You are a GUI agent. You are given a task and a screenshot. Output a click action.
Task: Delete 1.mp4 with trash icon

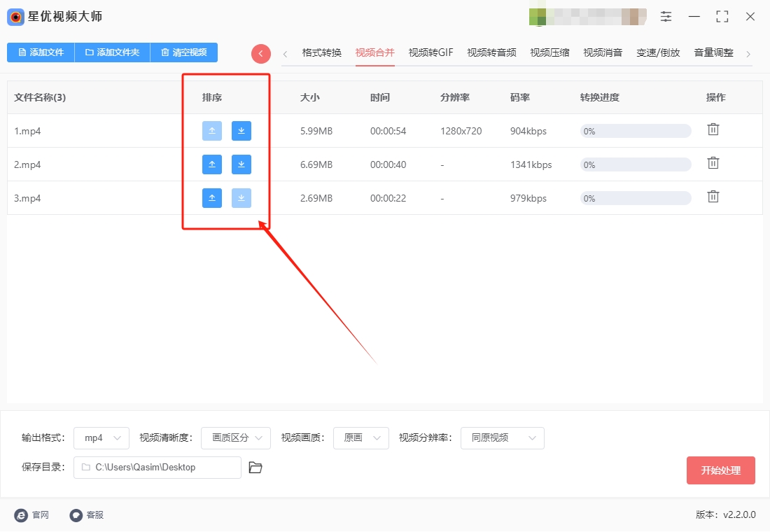tap(713, 129)
